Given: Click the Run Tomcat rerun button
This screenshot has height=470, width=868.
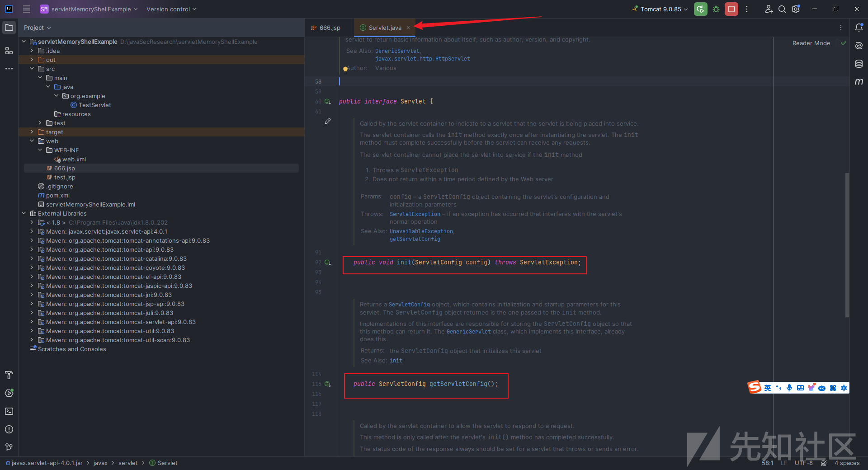Looking at the screenshot, I should (x=700, y=9).
